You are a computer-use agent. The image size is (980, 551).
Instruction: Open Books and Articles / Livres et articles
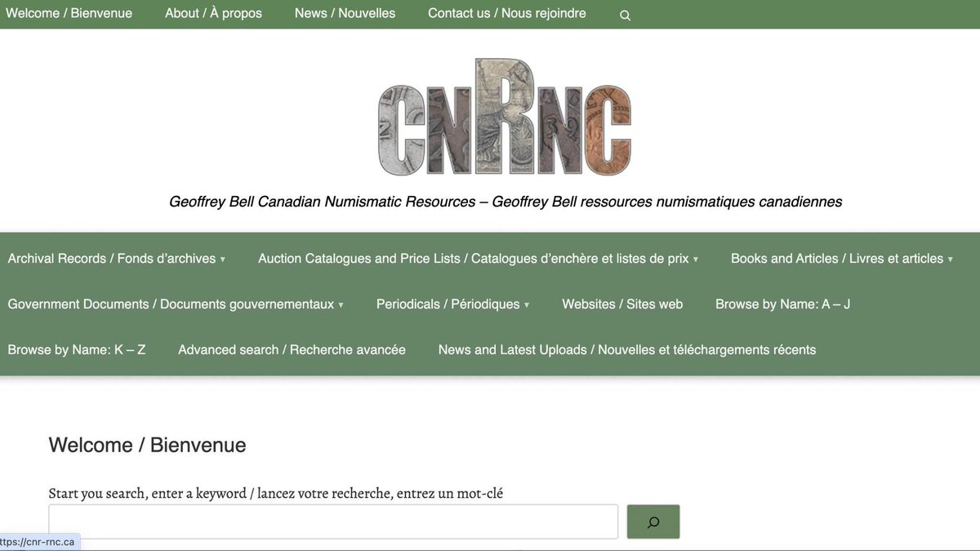837,258
